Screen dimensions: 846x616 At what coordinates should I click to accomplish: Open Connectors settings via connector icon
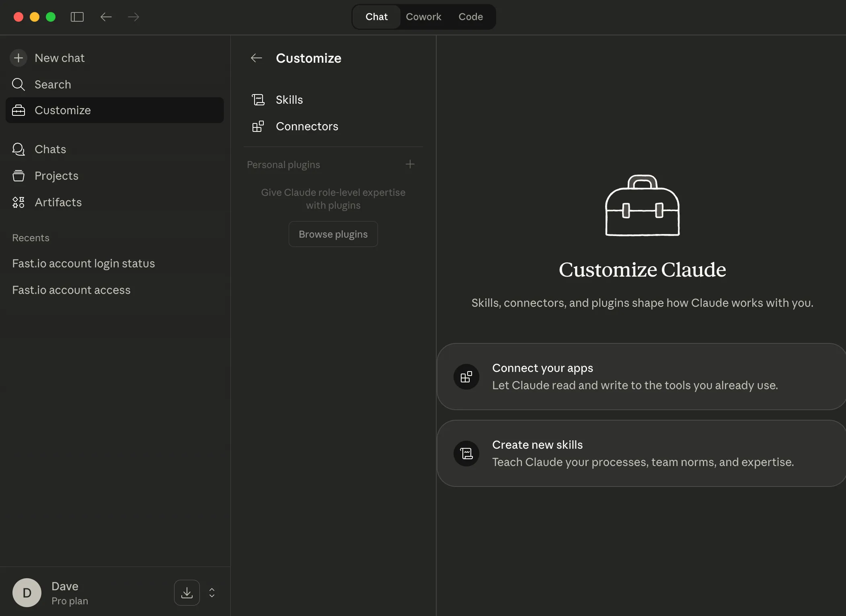pos(259,126)
